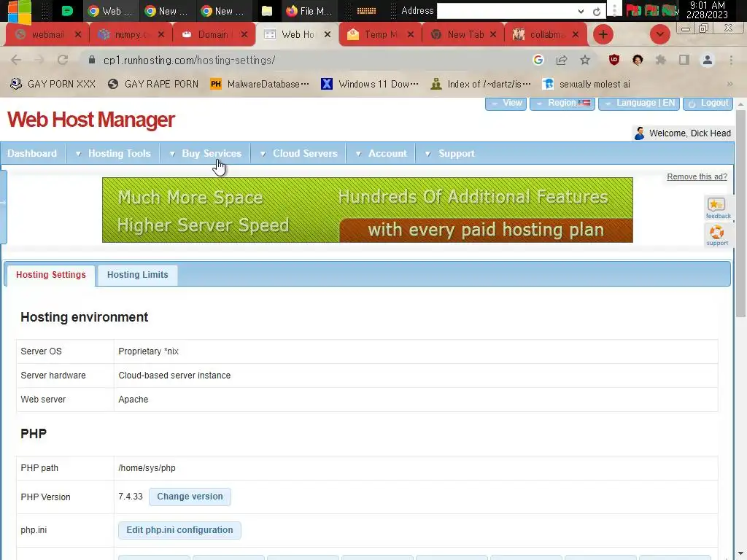This screenshot has height=560, width=747.
Task: Click the Change version button
Action: click(x=190, y=497)
